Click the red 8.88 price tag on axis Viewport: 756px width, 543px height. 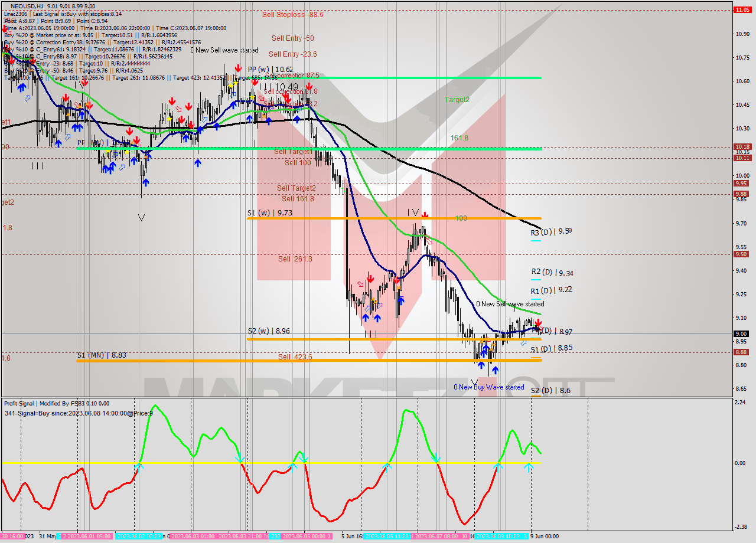[x=742, y=352]
